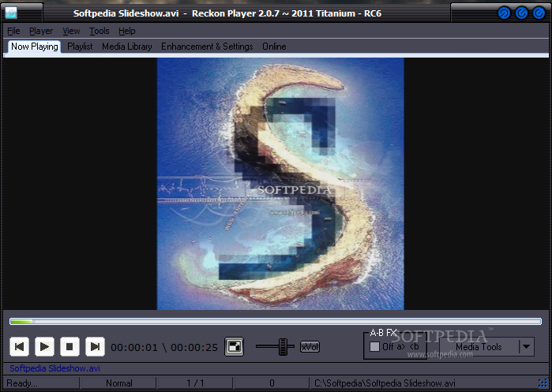
Task: Click the Media Tools button
Action: [x=479, y=347]
